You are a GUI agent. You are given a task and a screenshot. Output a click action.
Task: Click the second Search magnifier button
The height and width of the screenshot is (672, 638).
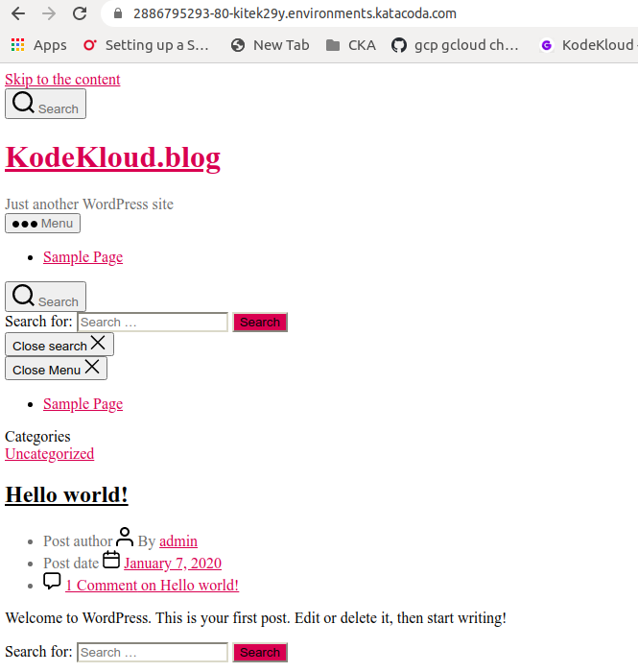(x=45, y=297)
